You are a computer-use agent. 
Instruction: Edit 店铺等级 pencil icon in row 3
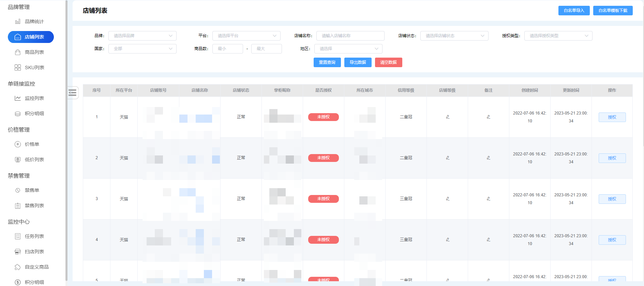448,199
